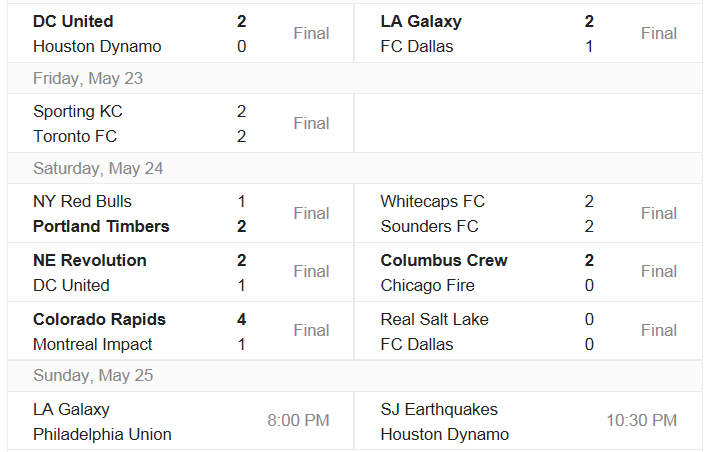The width and height of the screenshot is (707, 452).
Task: Click the Montreal Impact team name
Action: coord(93,344)
